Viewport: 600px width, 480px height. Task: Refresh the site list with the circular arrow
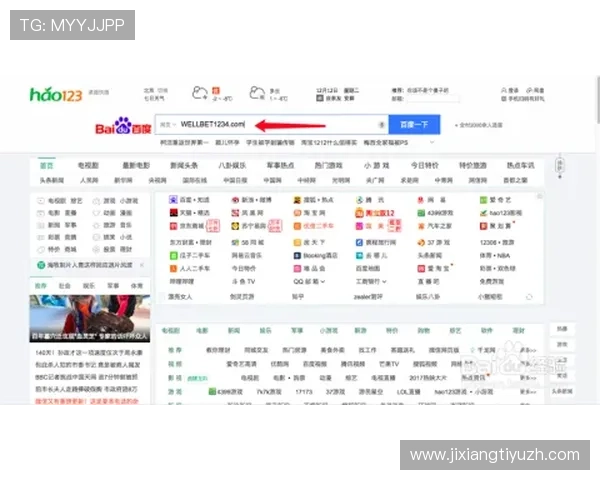[x=529, y=297]
